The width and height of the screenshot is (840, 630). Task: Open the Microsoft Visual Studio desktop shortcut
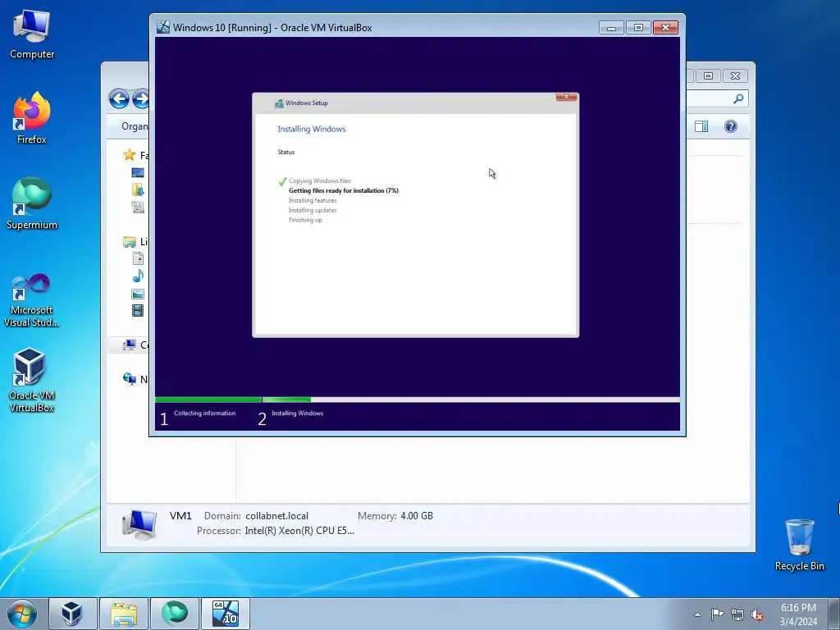coord(32,300)
